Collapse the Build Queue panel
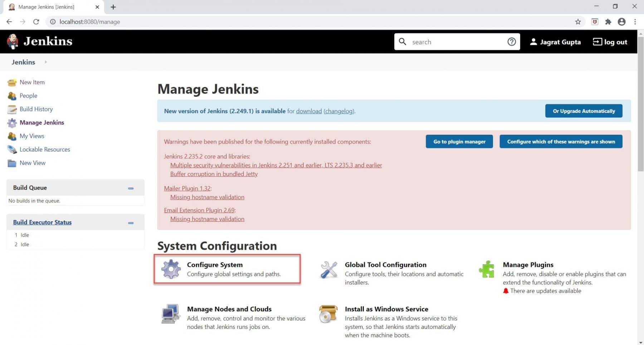The image size is (644, 345). pos(131,188)
